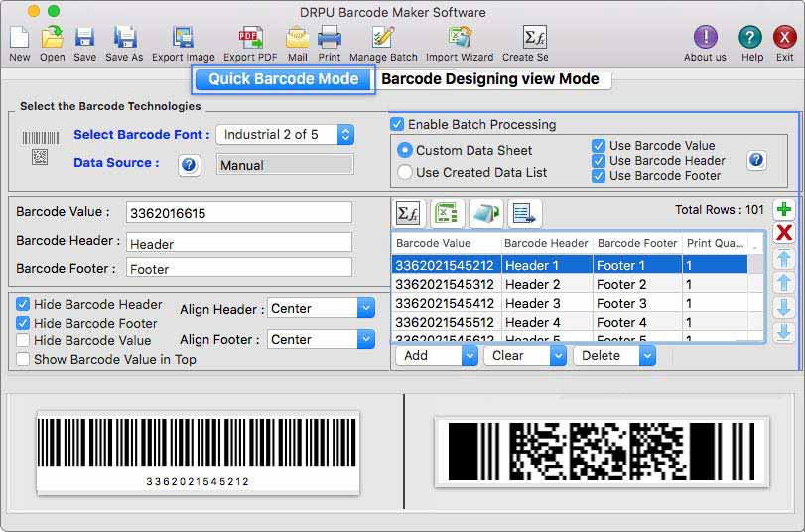Enable Show Barcode Value in Top
The image size is (805, 532).
[23, 359]
